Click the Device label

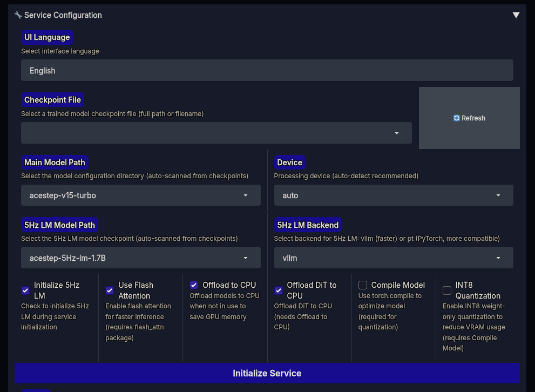[x=290, y=163]
